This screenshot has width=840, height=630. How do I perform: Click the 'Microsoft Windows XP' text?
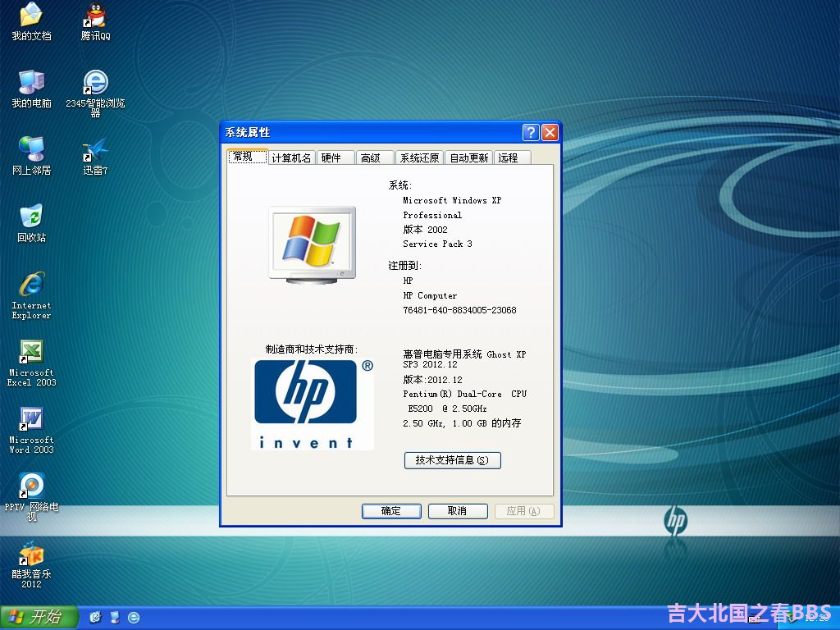pos(452,200)
